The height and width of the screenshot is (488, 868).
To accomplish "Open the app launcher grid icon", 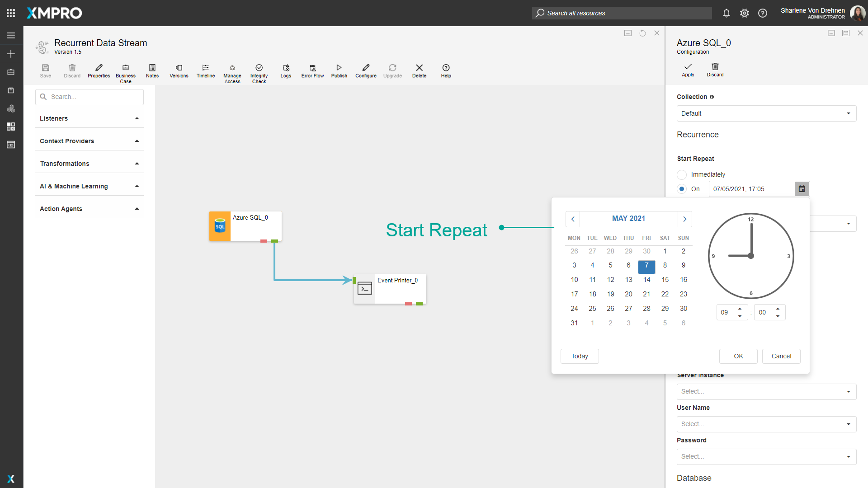I will click(11, 13).
